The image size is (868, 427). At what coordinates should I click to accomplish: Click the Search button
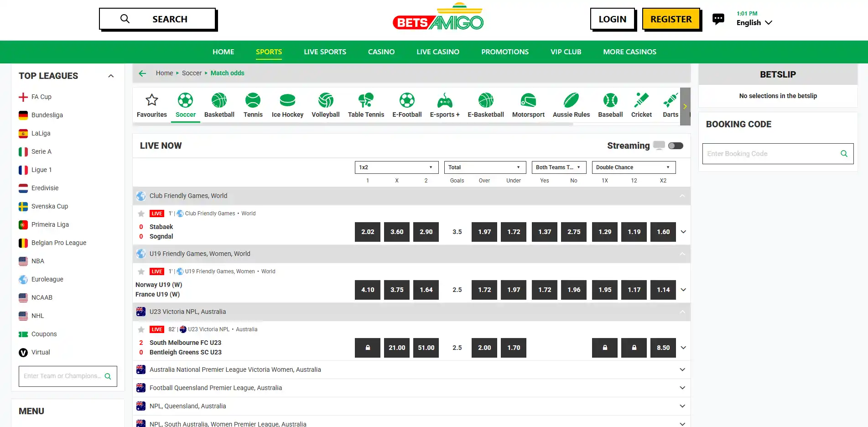pyautogui.click(x=157, y=19)
